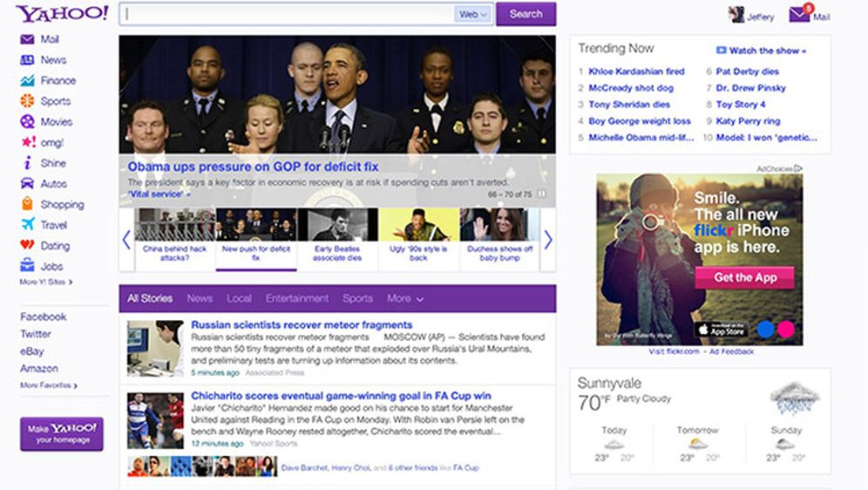
Task: Open the Movies film reel icon
Action: (x=27, y=122)
